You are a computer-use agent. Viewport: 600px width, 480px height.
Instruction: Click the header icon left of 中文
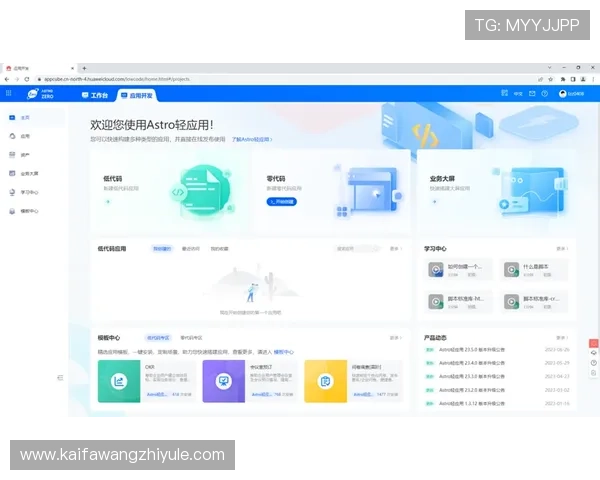[504, 93]
